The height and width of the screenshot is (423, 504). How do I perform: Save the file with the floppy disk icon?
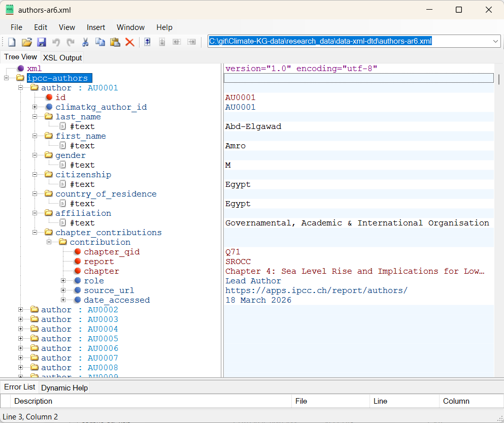pos(42,42)
